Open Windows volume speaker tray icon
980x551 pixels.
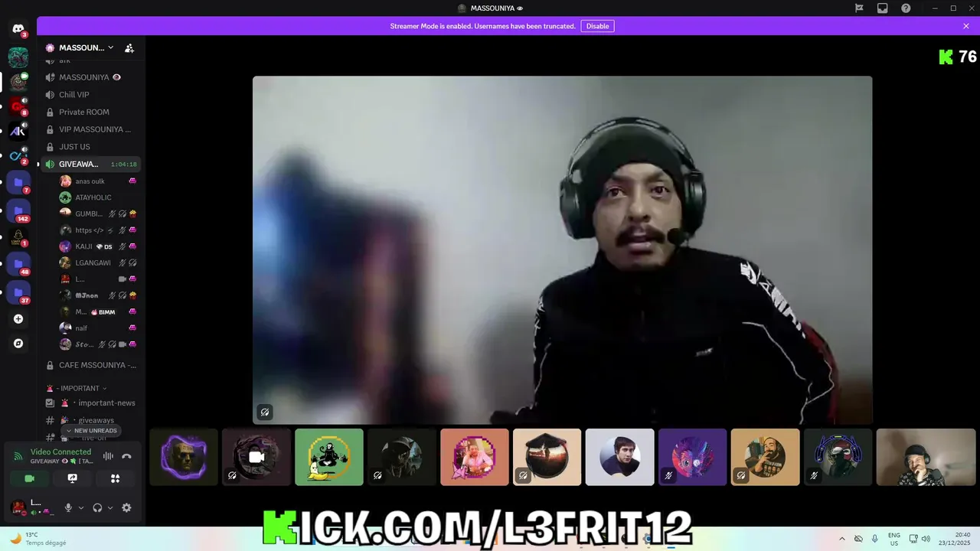[x=926, y=539]
